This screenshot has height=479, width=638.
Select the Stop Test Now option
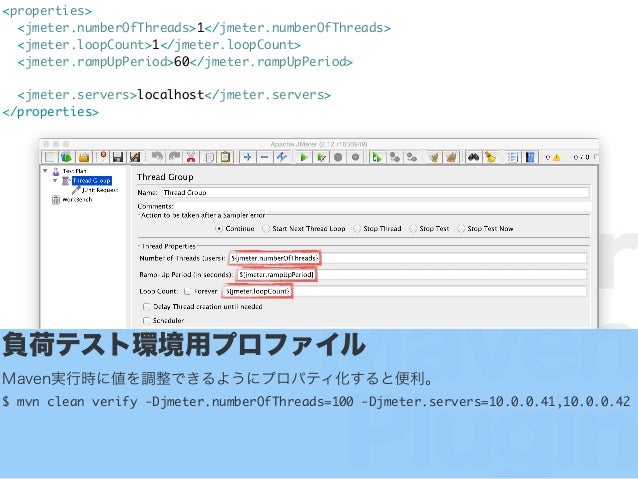[461, 229]
